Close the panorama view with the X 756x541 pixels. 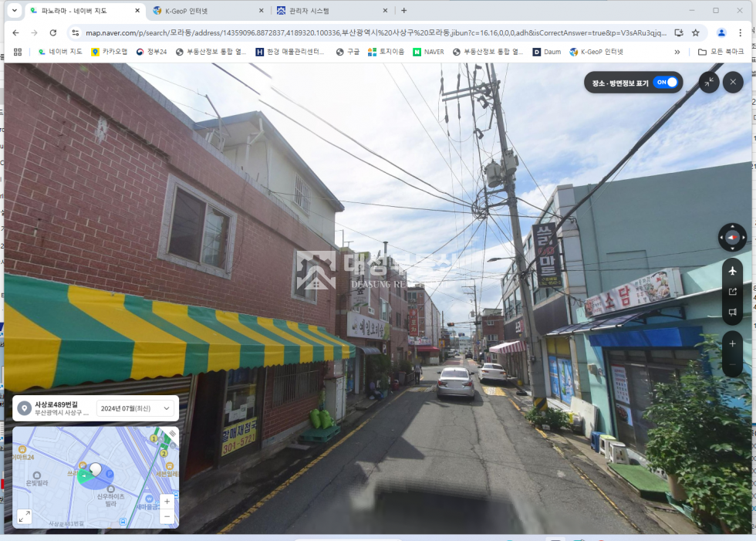[733, 83]
